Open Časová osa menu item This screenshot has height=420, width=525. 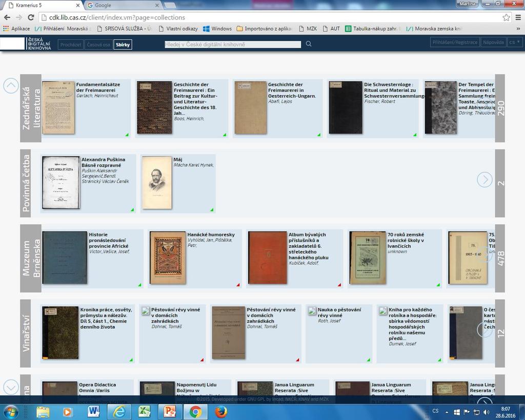(x=98, y=45)
